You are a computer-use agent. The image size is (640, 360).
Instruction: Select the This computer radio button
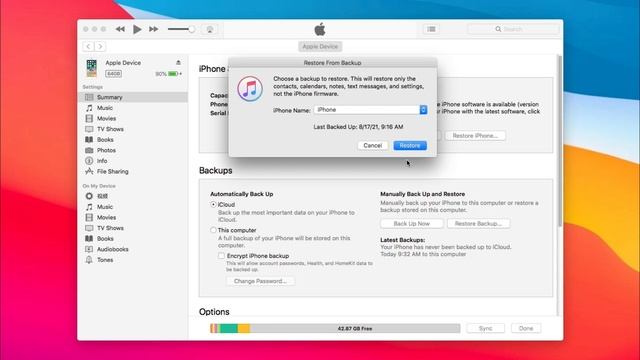pos(213,230)
